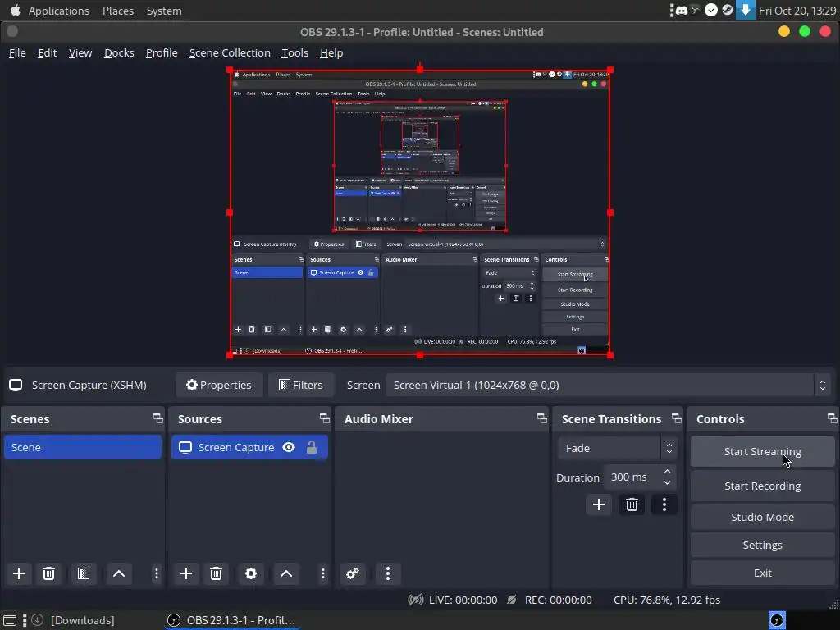This screenshot has width=840, height=630.
Task: Click the CPU 76.8% status text
Action: point(666,600)
